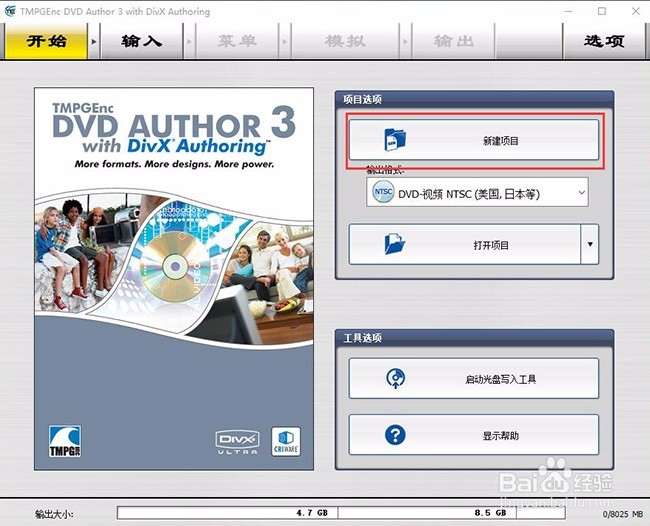Click the DivX Ultra logo
The image size is (650, 526).
click(x=237, y=442)
